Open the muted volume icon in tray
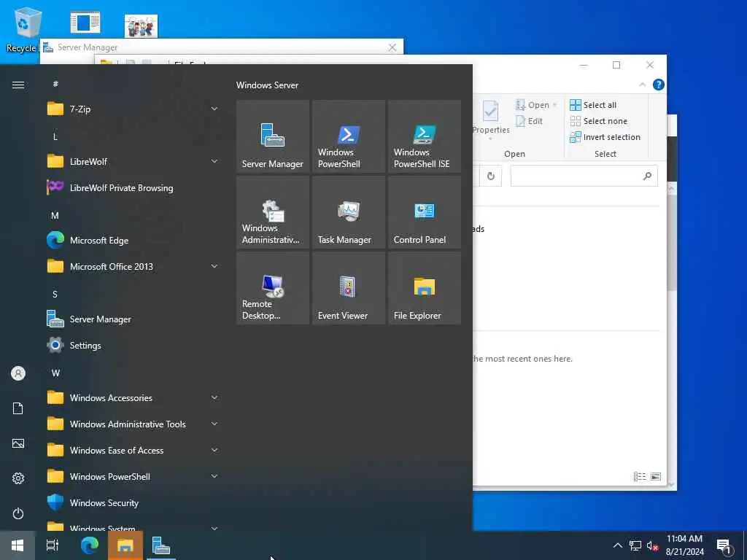This screenshot has width=747, height=560. pos(653,545)
